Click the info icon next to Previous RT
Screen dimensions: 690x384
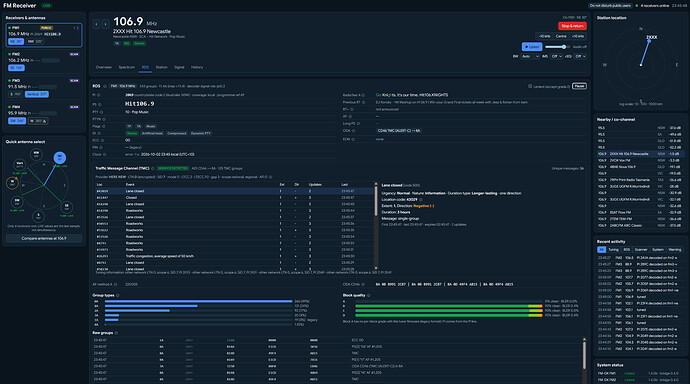tap(363, 102)
